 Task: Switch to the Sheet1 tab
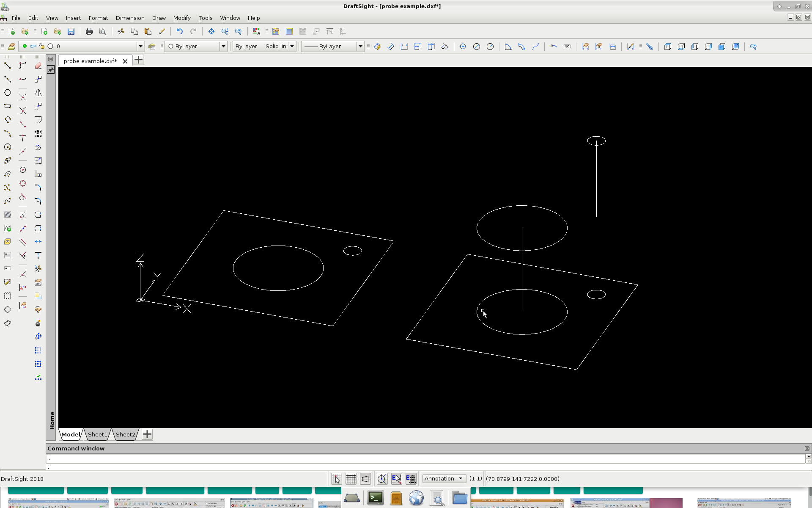tap(98, 434)
